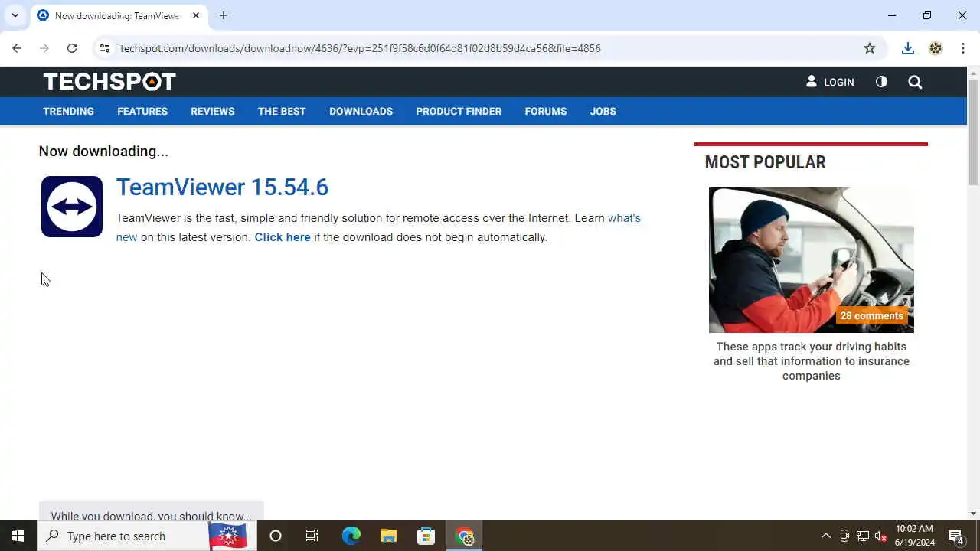Click the TechSpot logo
Image resolution: width=980 pixels, height=551 pixels.
point(109,81)
